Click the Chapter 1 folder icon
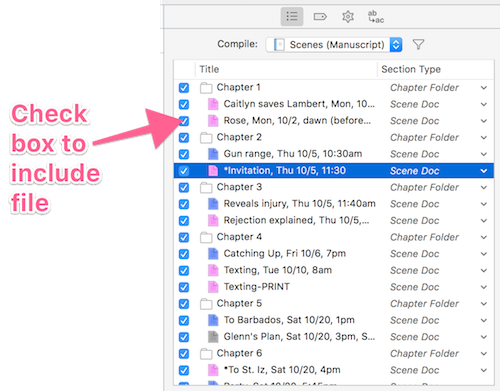The width and height of the screenshot is (500, 391). tap(206, 88)
